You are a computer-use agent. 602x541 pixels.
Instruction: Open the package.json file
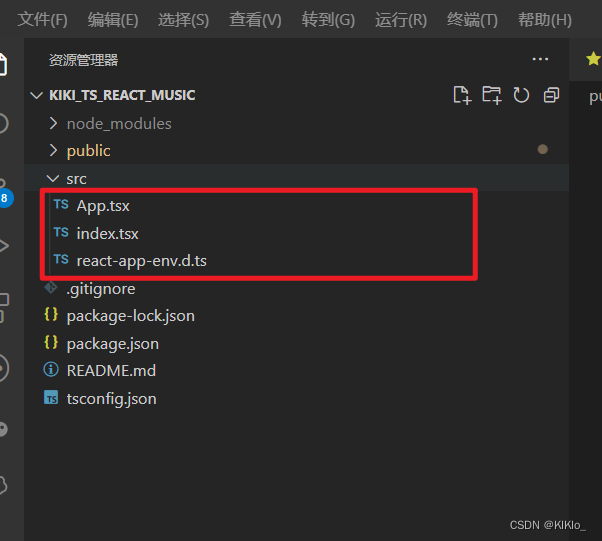click(x=112, y=344)
